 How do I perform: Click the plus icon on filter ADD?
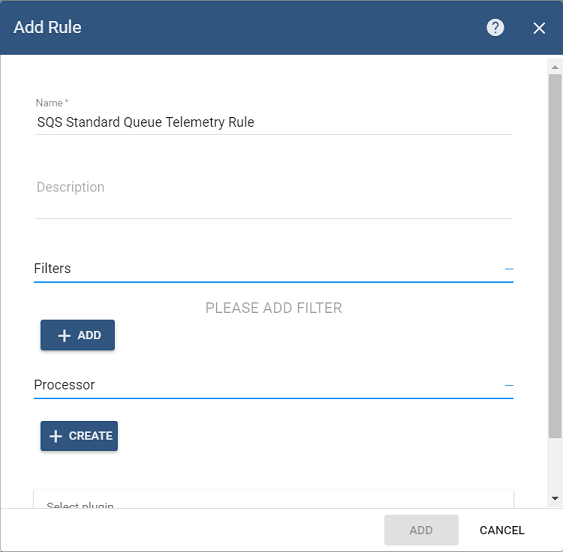click(x=64, y=335)
